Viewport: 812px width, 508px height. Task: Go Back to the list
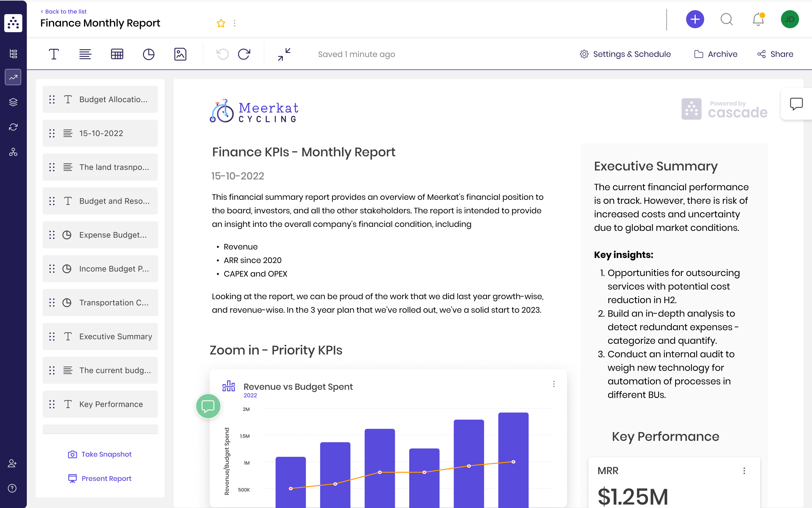(63, 11)
